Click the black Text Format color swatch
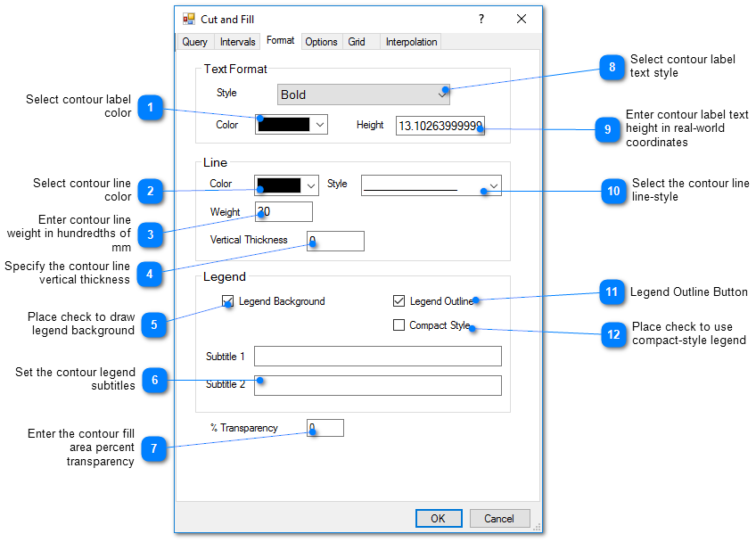 tap(284, 125)
